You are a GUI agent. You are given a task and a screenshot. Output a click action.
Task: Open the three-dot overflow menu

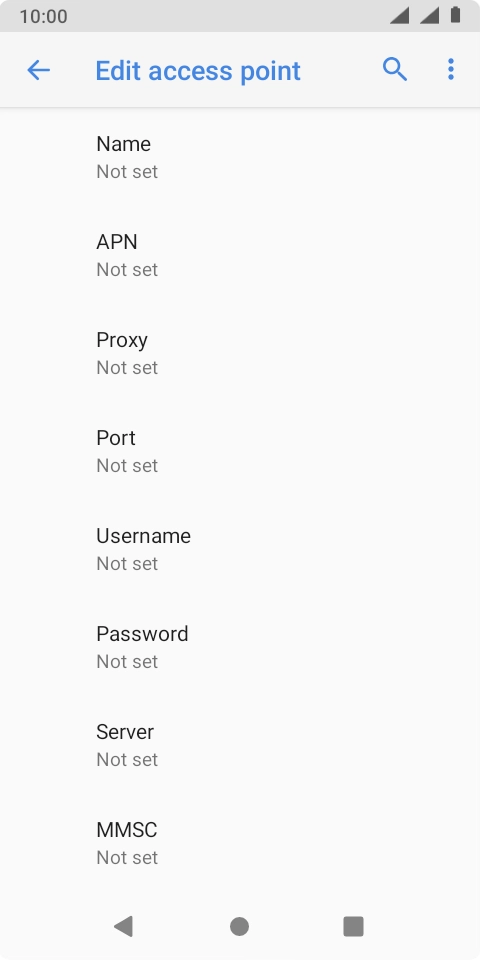pyautogui.click(x=451, y=70)
